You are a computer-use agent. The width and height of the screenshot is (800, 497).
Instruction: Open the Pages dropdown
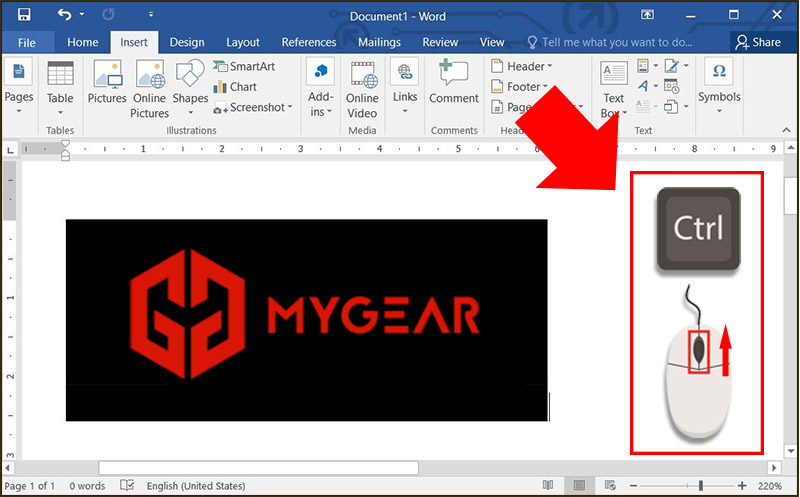coord(19,87)
